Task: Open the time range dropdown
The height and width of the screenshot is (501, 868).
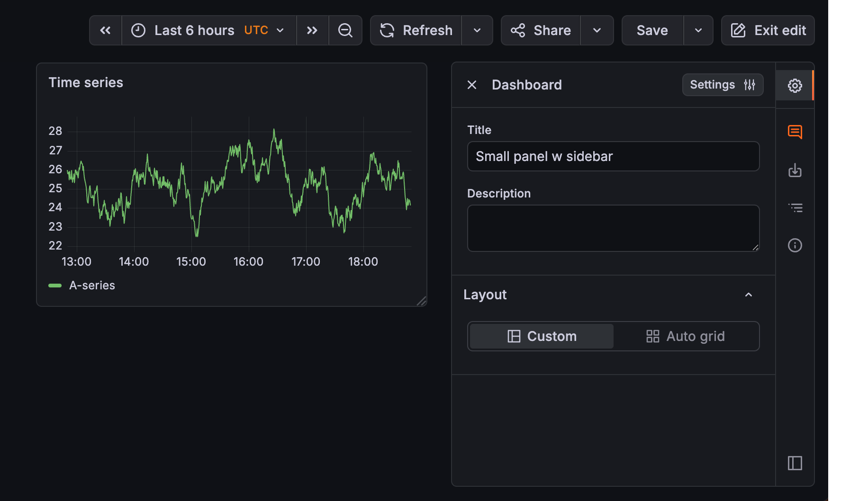Action: (x=280, y=30)
